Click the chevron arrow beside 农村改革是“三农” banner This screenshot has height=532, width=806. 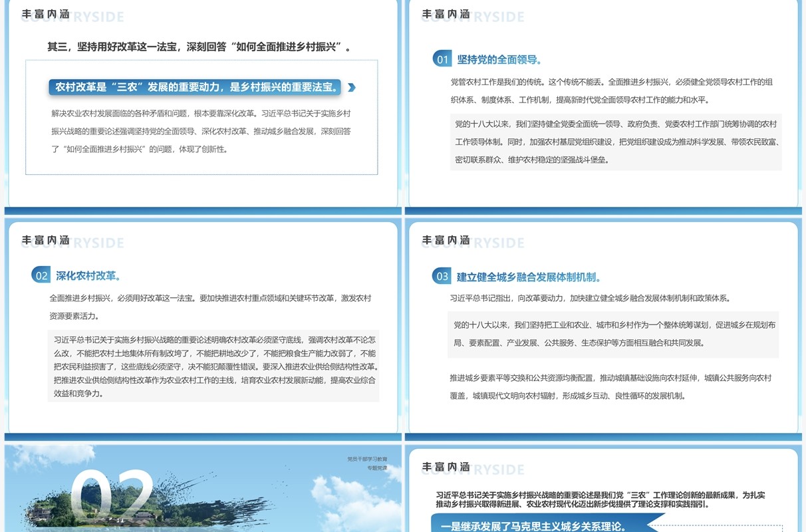(351, 87)
